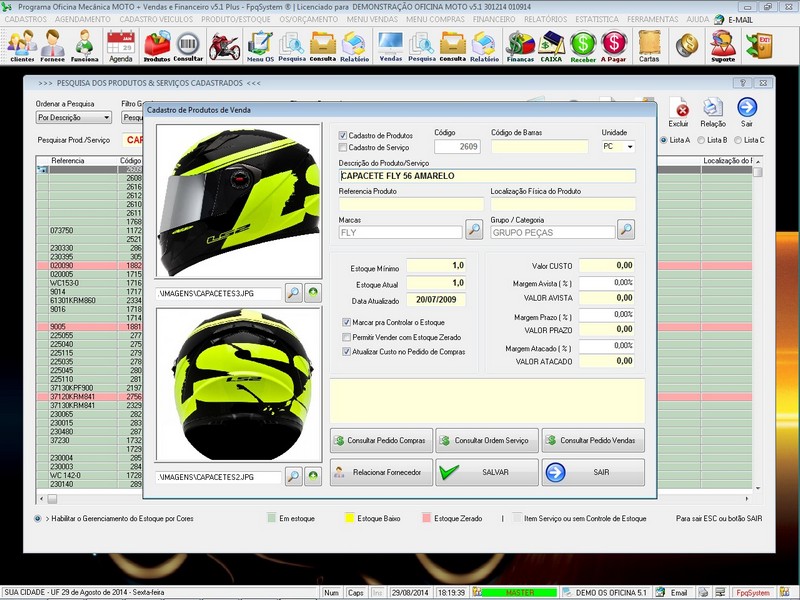Select the Lista B radio button
The width and height of the screenshot is (800, 600).
coord(701,140)
